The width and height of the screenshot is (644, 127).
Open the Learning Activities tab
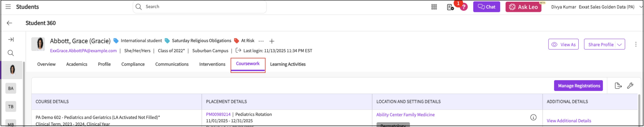click(288, 64)
